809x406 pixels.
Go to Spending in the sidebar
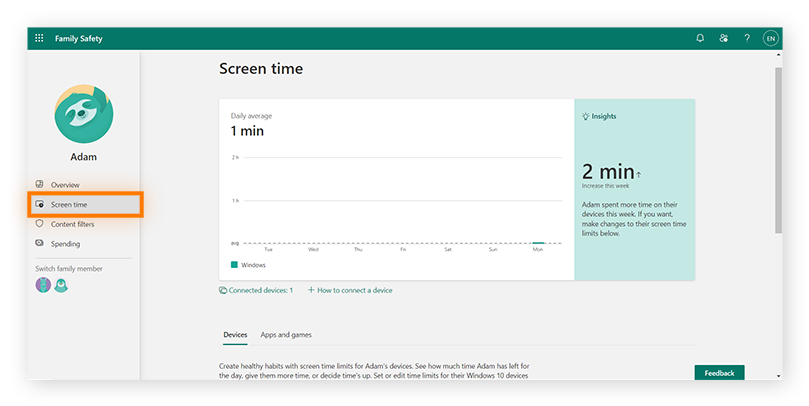click(65, 244)
